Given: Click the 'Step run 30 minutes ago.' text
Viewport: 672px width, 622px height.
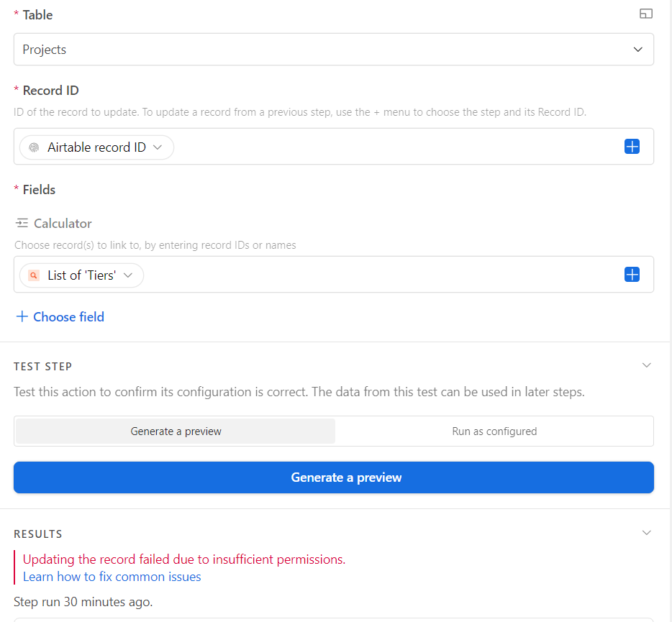Looking at the screenshot, I should tap(83, 602).
